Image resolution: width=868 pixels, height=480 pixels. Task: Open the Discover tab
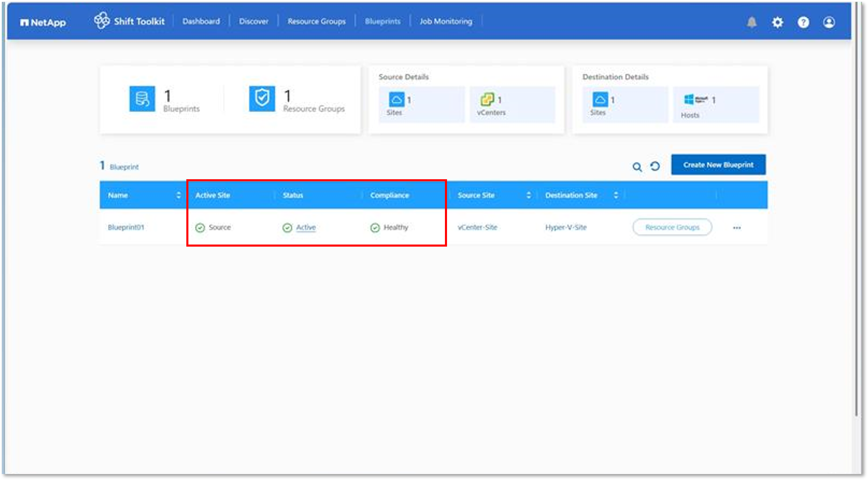click(254, 21)
